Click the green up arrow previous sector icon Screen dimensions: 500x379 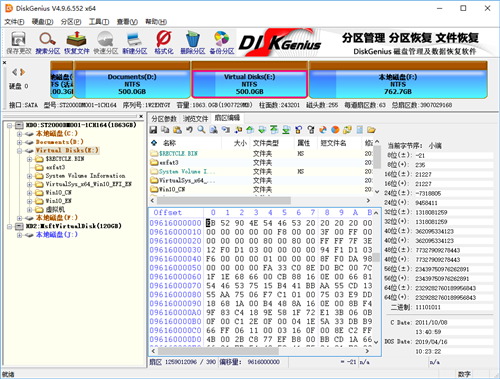(250, 130)
